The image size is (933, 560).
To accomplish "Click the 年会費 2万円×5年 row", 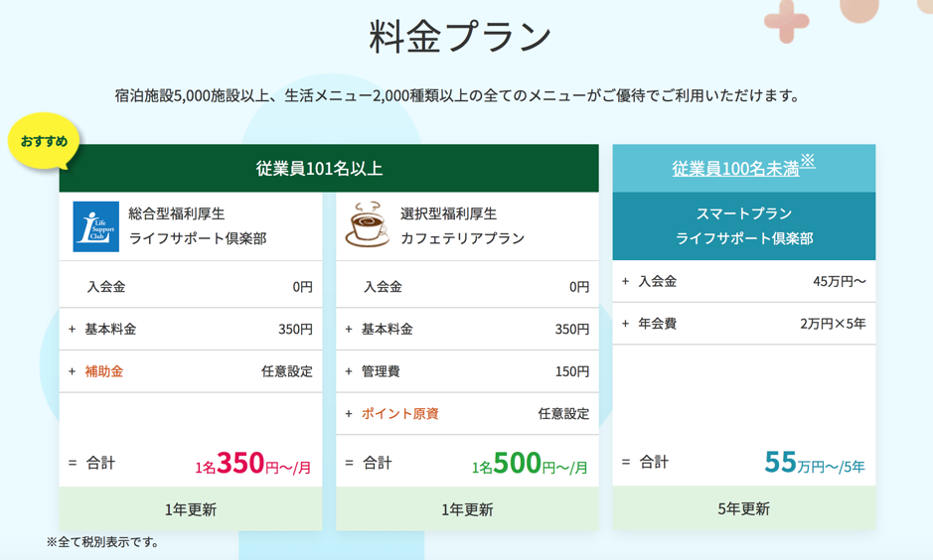I will (x=743, y=324).
